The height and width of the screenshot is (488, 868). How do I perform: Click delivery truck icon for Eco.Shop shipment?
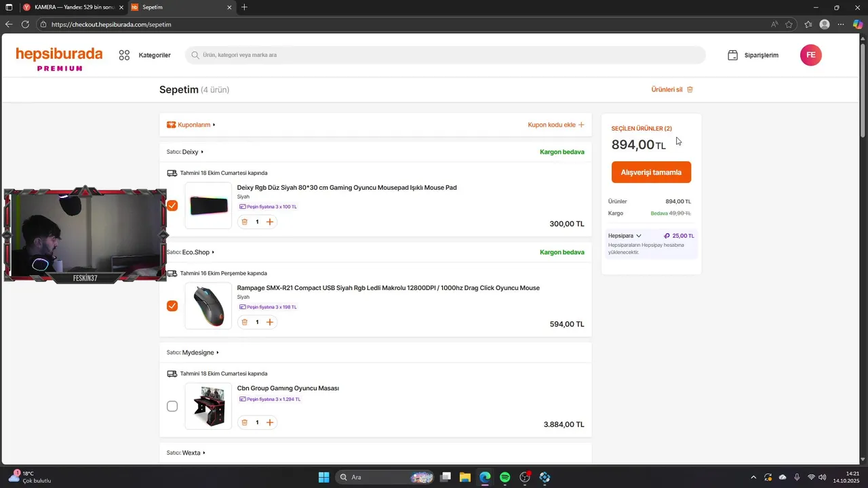click(x=172, y=273)
